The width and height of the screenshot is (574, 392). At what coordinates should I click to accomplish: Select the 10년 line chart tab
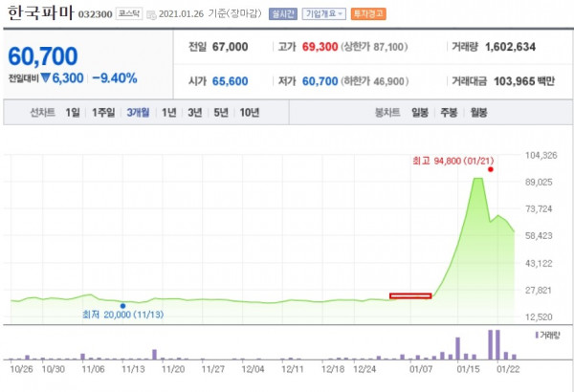(x=250, y=113)
